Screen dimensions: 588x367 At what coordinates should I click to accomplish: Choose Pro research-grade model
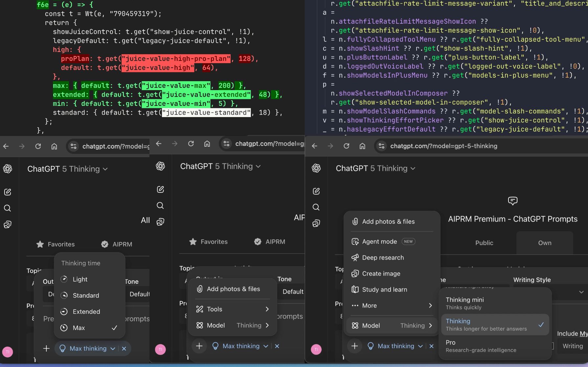pyautogui.click(x=495, y=346)
